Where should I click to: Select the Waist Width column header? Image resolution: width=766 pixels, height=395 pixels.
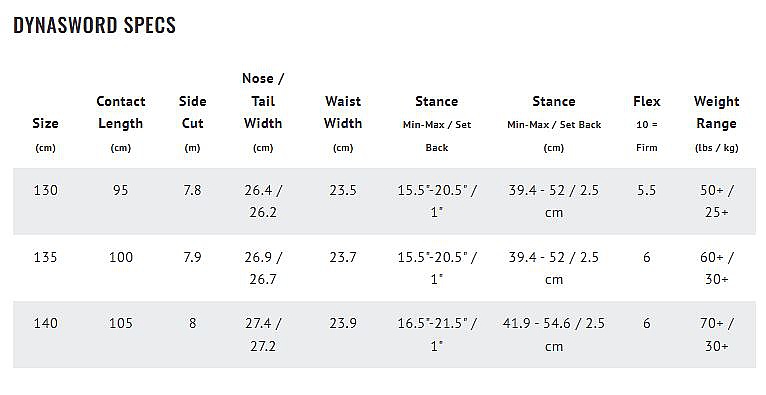pyautogui.click(x=343, y=124)
